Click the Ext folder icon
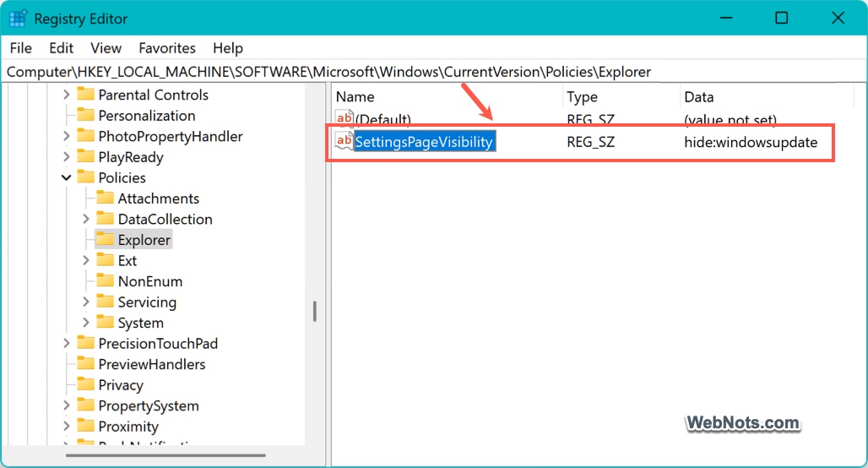This screenshot has width=868, height=468. (x=105, y=259)
